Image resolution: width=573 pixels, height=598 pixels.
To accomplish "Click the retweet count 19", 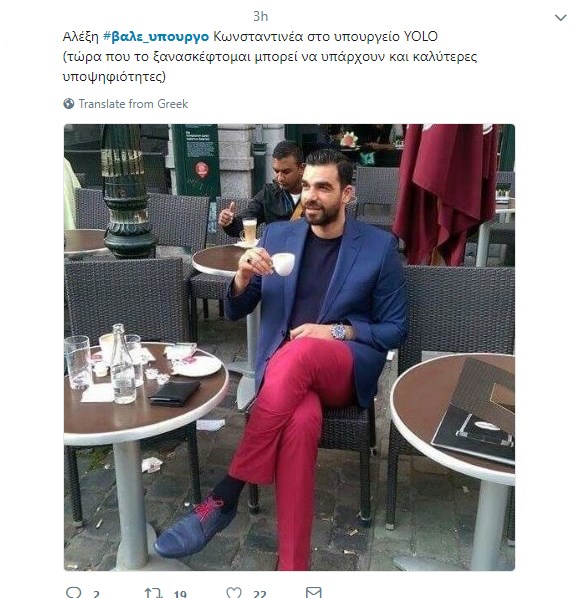I will pyautogui.click(x=180, y=594).
